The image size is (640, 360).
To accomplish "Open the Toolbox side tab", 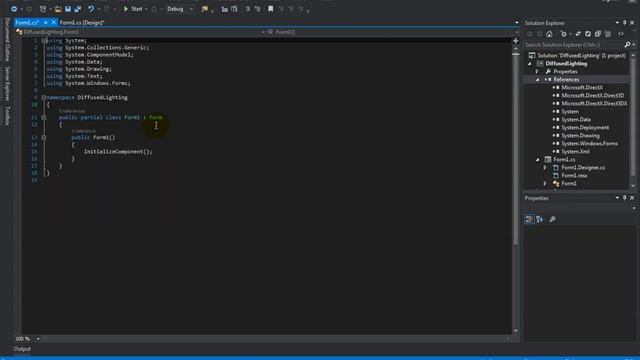I will click(7, 116).
